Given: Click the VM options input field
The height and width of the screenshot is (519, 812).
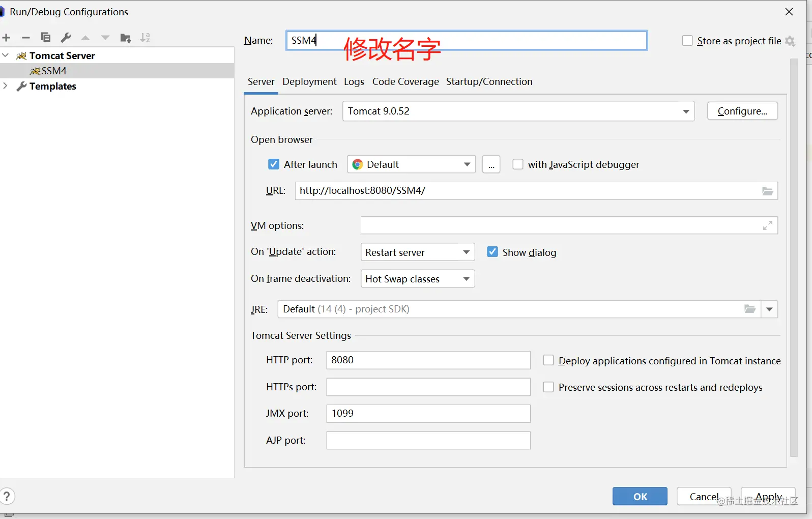Looking at the screenshot, I should click(x=569, y=225).
